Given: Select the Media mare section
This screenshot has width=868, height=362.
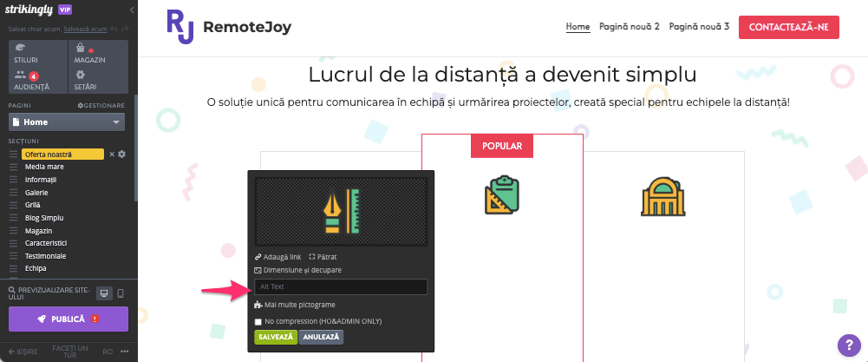Looking at the screenshot, I should click(44, 167).
